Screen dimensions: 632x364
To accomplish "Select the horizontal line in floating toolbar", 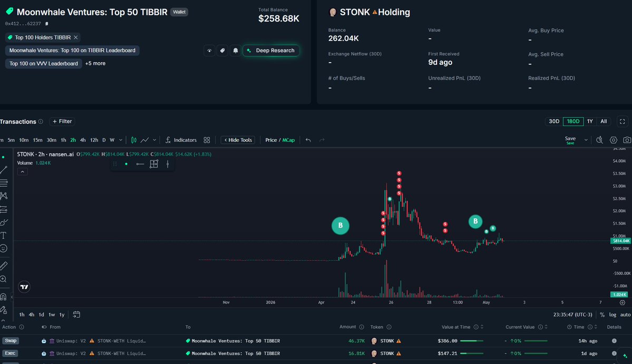I will click(x=140, y=164).
